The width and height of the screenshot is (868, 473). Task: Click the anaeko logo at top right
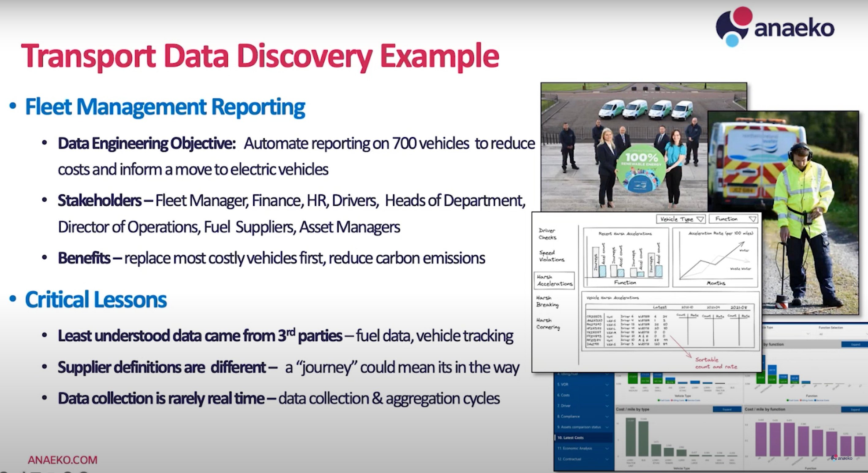coord(774,27)
